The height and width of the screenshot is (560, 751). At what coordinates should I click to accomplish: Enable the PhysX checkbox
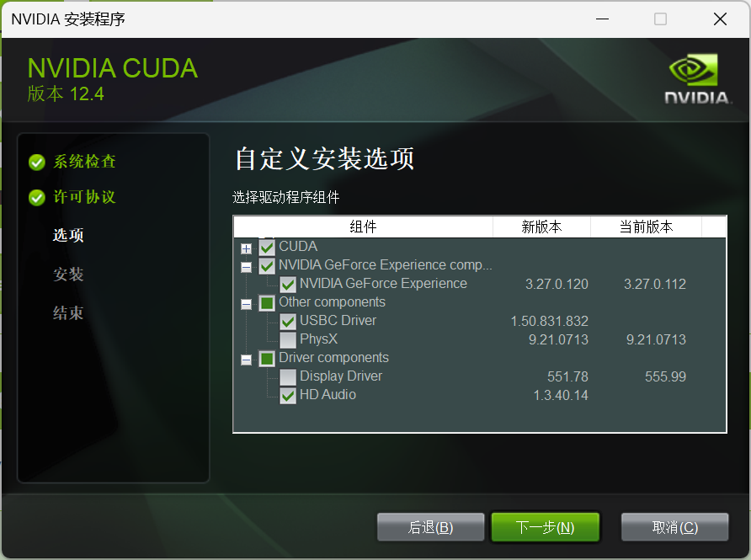click(287, 340)
